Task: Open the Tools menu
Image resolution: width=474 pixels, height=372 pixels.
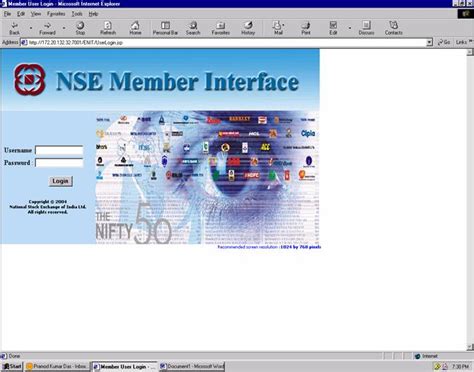Action: click(77, 14)
